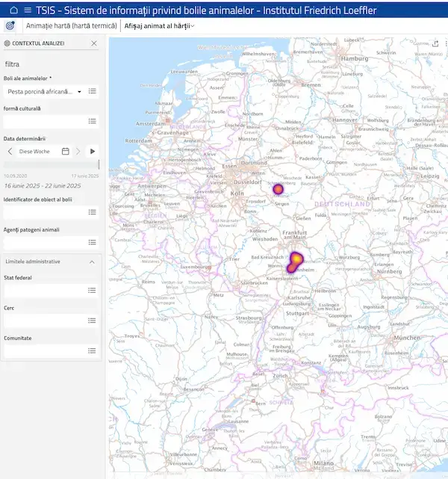Click the heat spot near Siegen
Viewport: 448px width, 479px height.
pos(278,189)
